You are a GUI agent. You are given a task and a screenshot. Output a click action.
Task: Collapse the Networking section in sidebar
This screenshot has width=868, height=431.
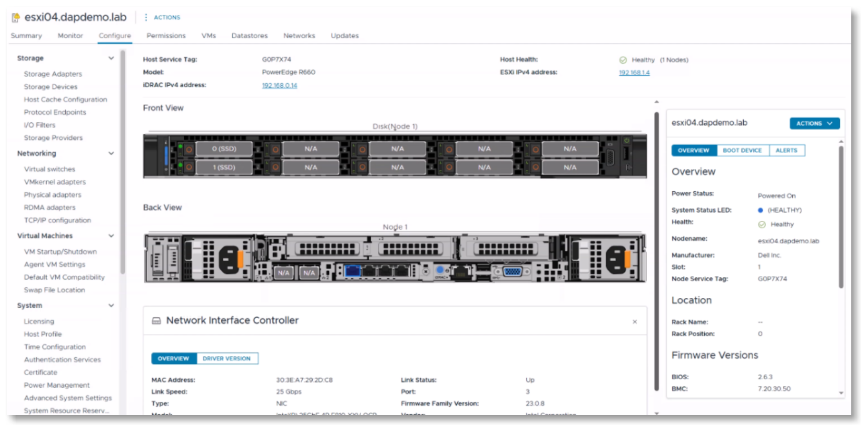point(111,153)
